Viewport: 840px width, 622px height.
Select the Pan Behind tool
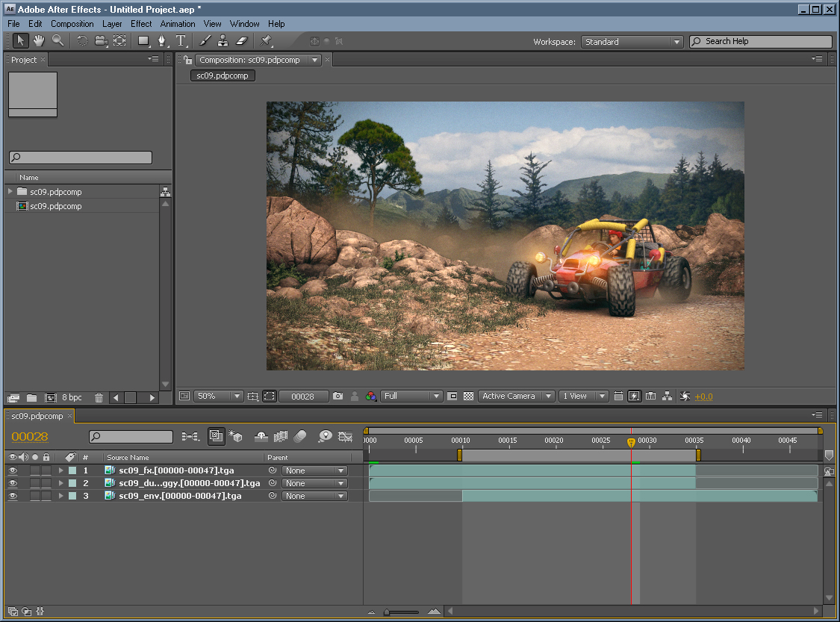click(119, 41)
